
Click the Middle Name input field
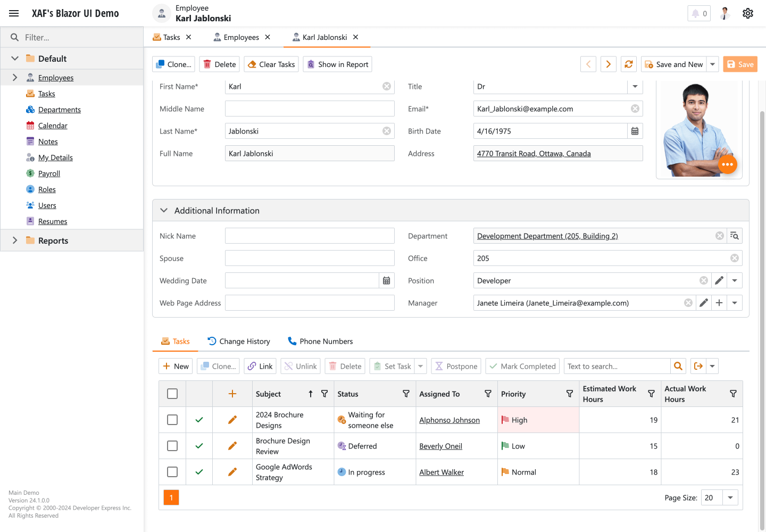click(309, 109)
